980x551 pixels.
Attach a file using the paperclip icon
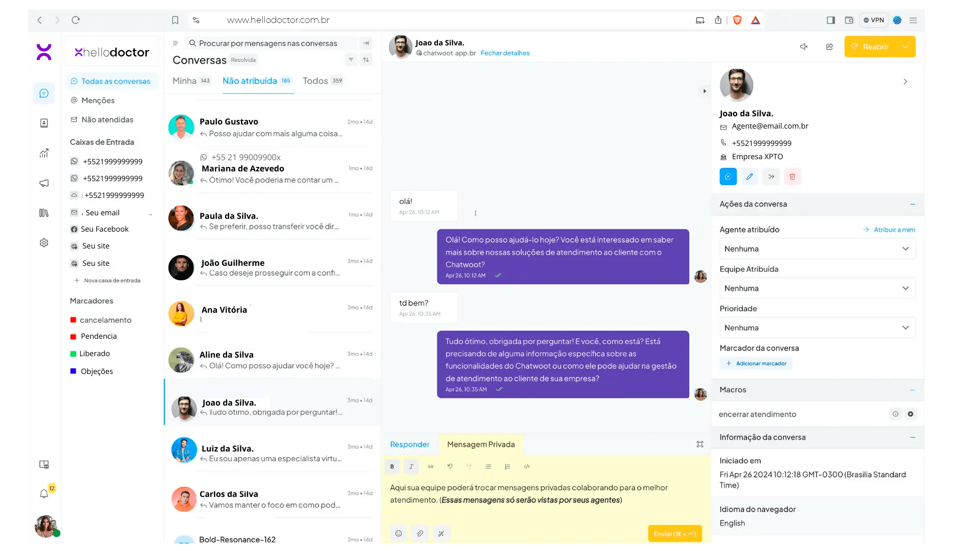coord(420,533)
